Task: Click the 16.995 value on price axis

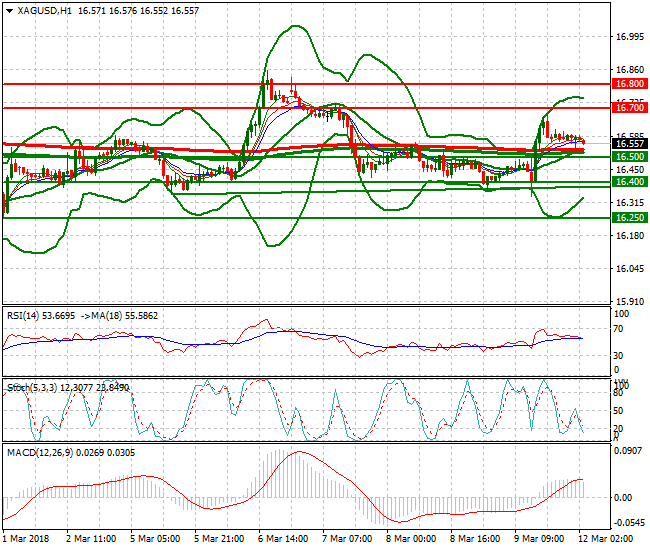Action: click(x=629, y=37)
